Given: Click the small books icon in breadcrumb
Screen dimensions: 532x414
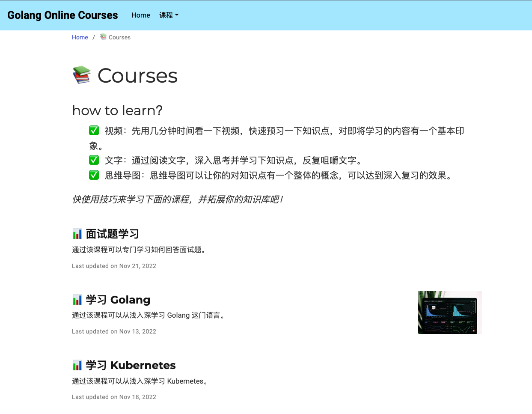Looking at the screenshot, I should [103, 37].
